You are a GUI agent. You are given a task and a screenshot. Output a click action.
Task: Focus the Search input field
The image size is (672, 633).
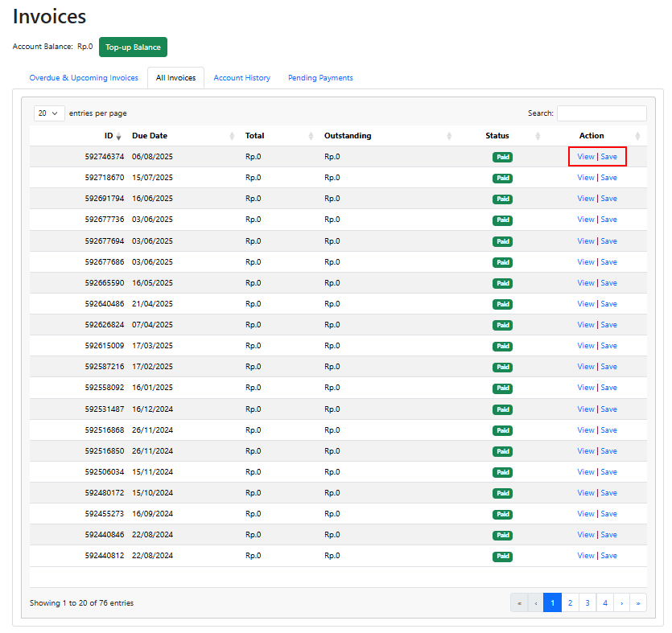(602, 113)
